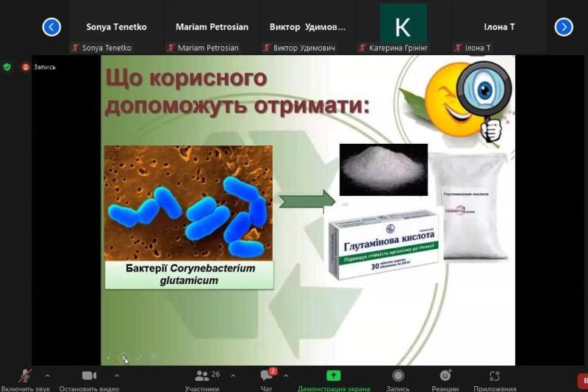
Task: Click unread badge 2 on chat icon
Action: click(273, 371)
